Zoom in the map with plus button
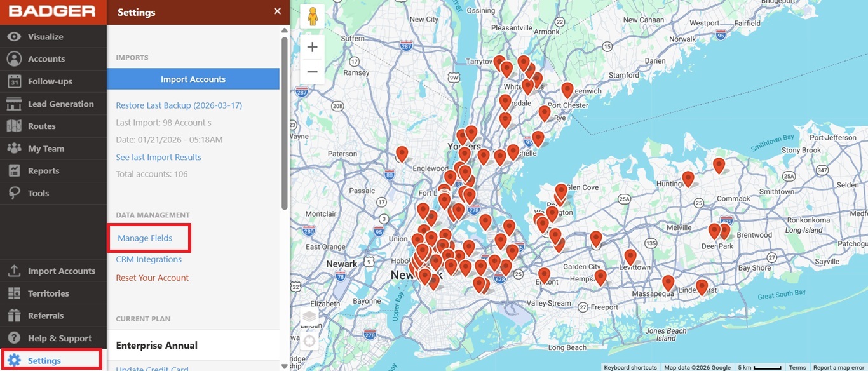This screenshot has height=371, width=868. [x=312, y=48]
